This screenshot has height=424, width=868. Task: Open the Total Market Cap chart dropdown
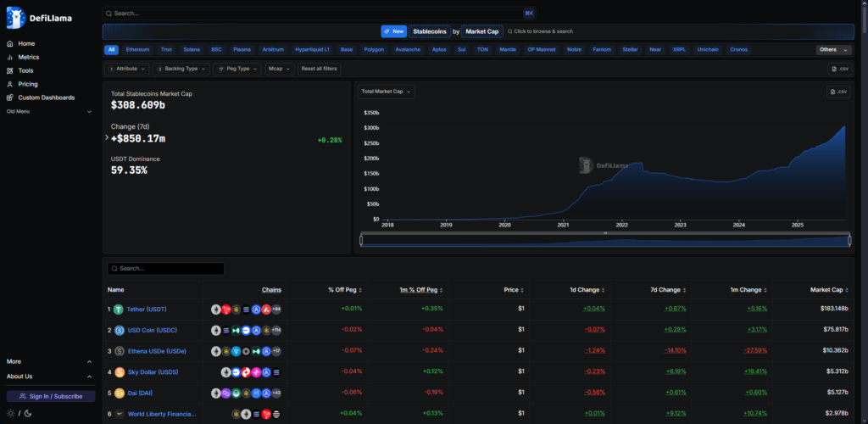(386, 92)
